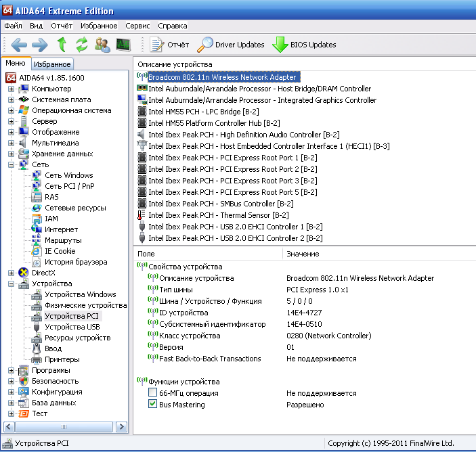The image size is (476, 452).
Task: Toggle the 66-МГц операция checkbox
Action: (x=153, y=393)
